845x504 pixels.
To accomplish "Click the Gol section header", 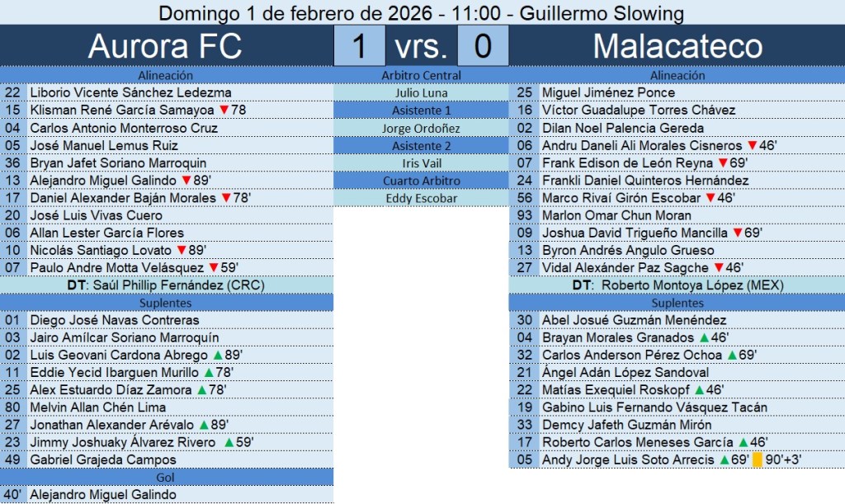I will (167, 478).
